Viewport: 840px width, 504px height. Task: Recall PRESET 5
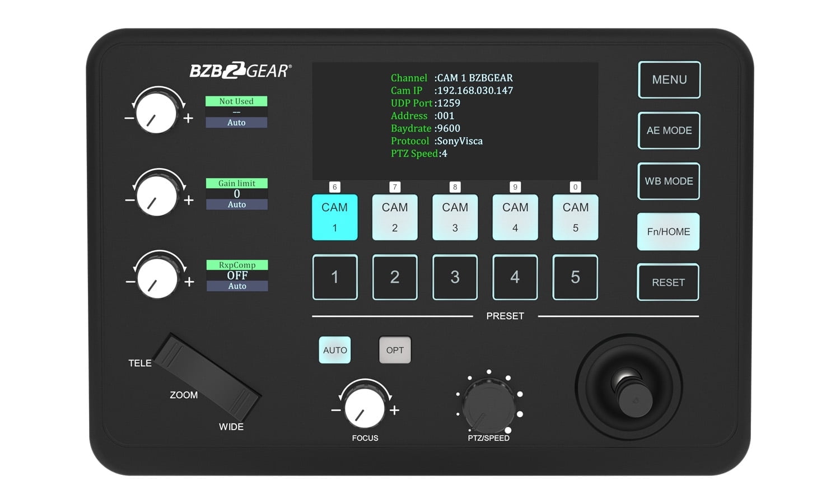[575, 277]
